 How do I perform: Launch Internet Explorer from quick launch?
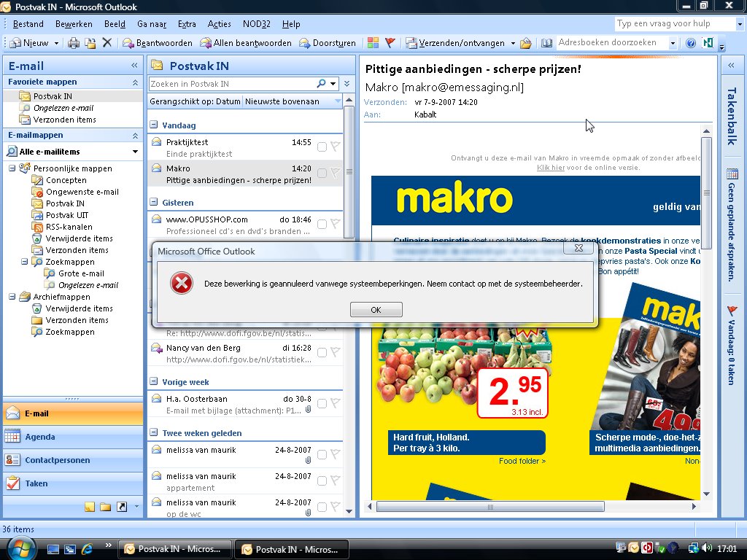88,549
